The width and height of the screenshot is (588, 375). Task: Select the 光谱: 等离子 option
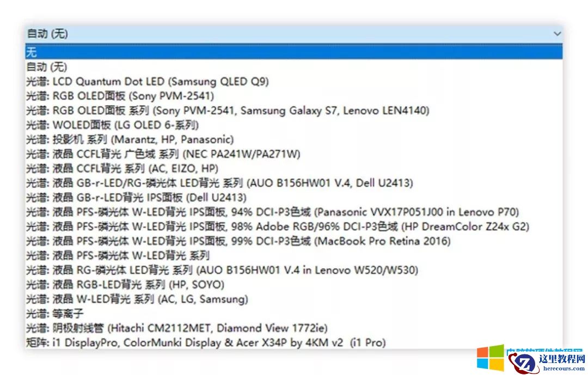(x=294, y=313)
